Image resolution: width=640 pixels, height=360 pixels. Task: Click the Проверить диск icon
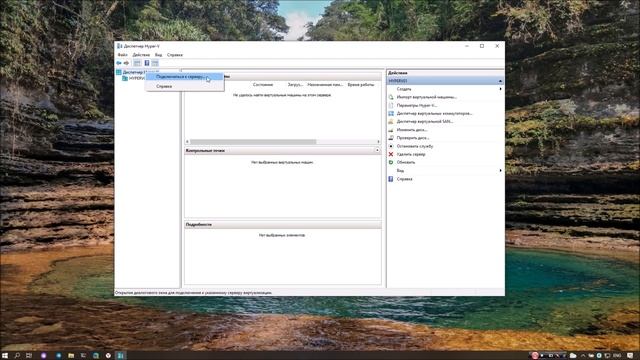click(391, 138)
